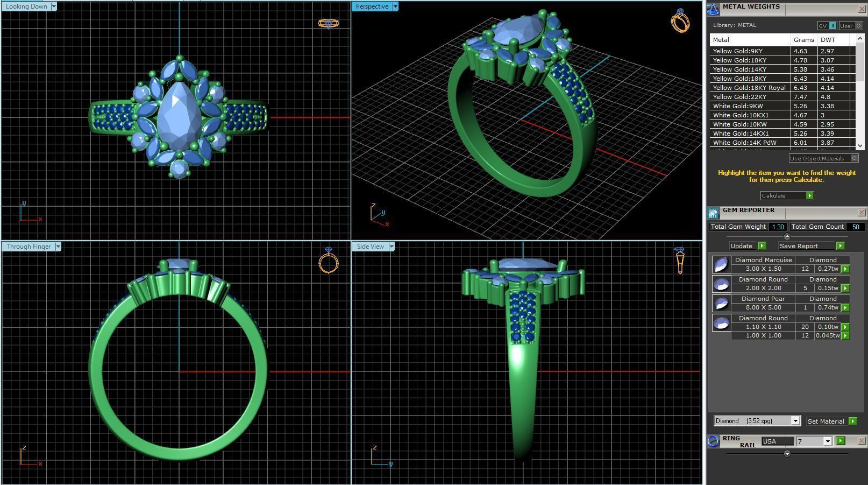Close the Metal Weights panel
This screenshot has width=868, height=485.
click(861, 9)
